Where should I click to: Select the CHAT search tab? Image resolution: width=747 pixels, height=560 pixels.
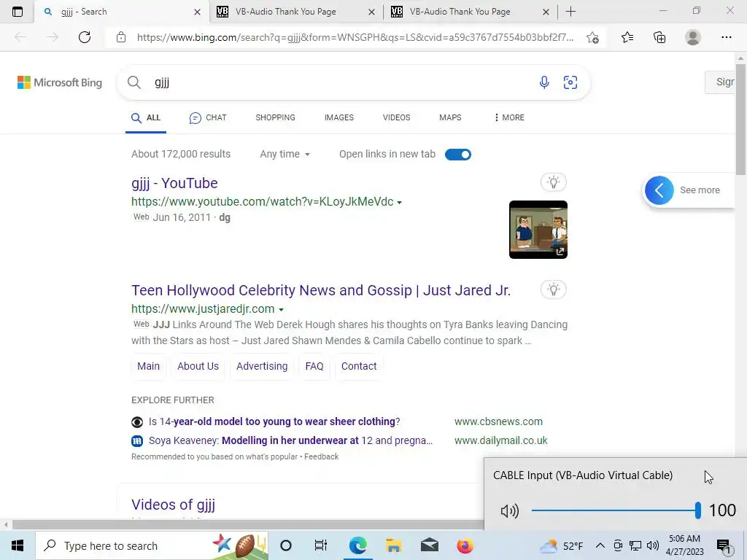[x=208, y=117]
